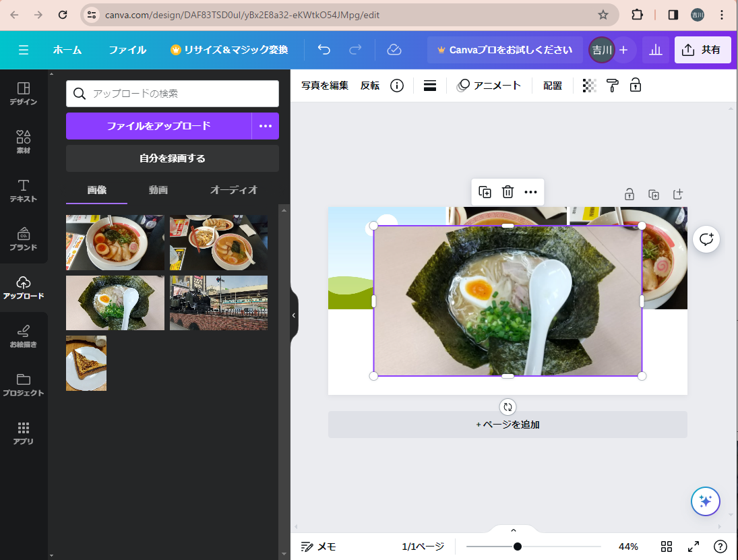Click the copy style paint roller icon

pos(612,86)
